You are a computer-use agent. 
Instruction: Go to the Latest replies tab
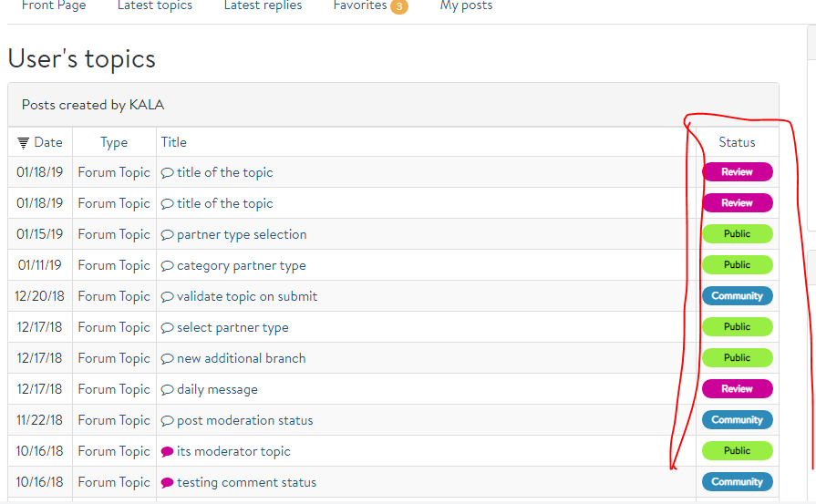[x=263, y=5]
